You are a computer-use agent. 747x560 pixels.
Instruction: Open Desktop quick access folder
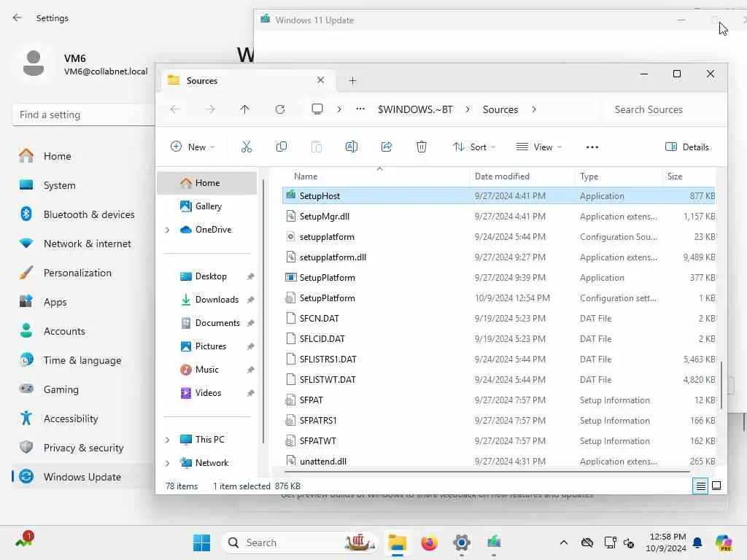211,276
